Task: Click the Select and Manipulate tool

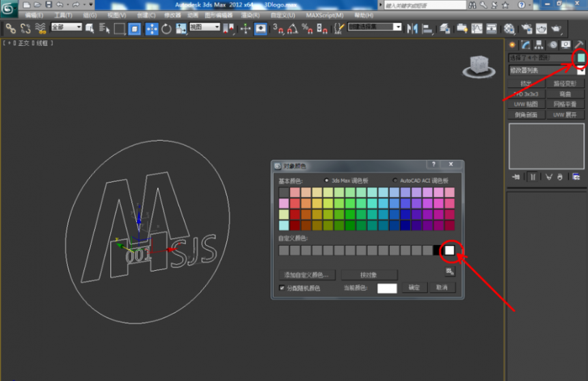Action: click(245, 29)
